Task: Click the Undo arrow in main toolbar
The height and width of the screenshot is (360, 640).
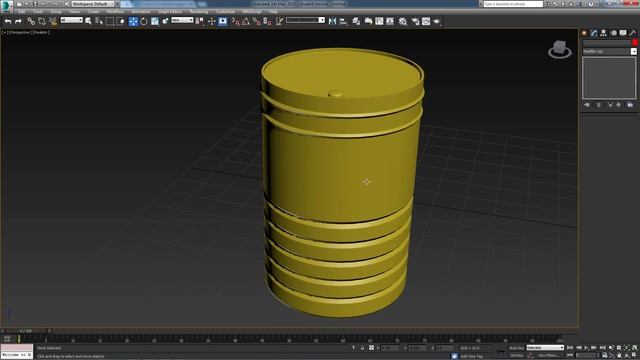Action: pyautogui.click(x=8, y=21)
